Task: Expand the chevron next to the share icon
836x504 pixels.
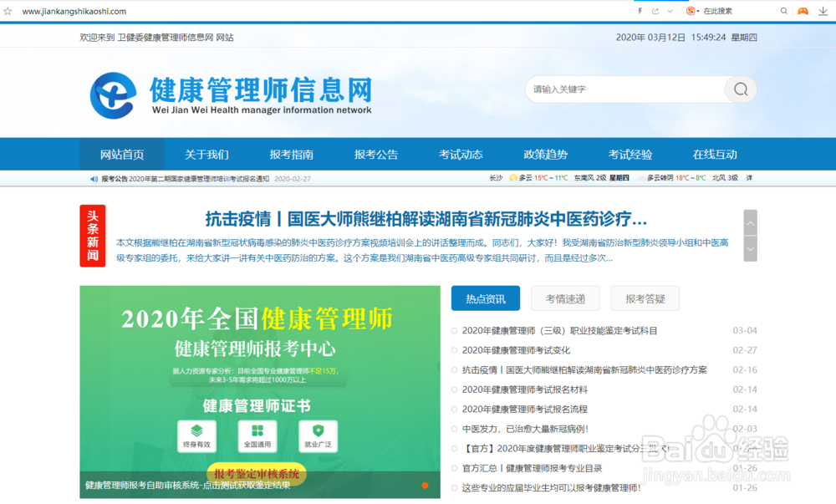Action: (669, 10)
